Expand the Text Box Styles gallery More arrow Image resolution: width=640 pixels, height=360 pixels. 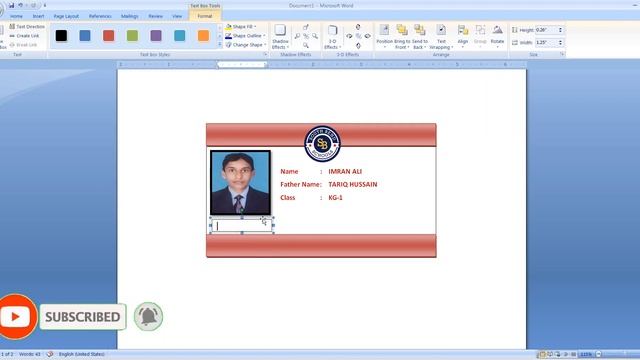pyautogui.click(x=220, y=45)
